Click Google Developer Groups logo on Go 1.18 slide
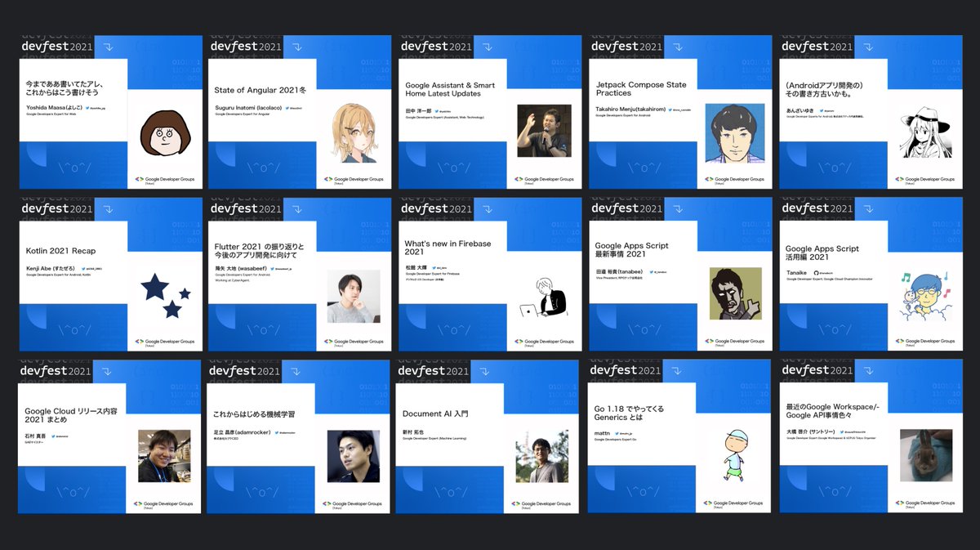Viewport: 980px width, 550px height. (733, 504)
